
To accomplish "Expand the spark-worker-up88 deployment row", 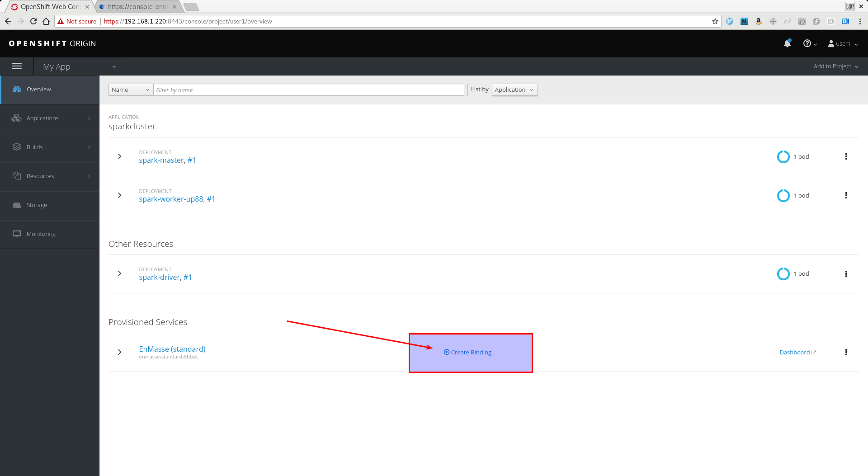I will (x=119, y=195).
